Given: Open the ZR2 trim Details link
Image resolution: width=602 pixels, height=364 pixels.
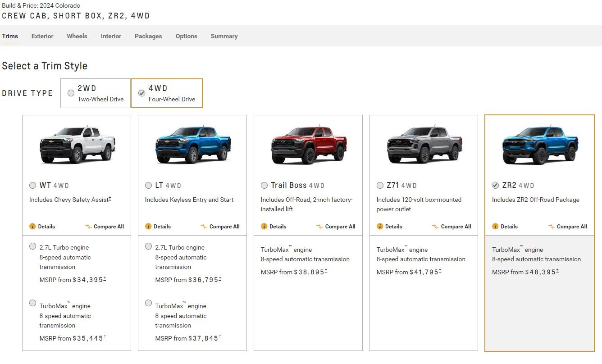Looking at the screenshot, I should pyautogui.click(x=509, y=227).
